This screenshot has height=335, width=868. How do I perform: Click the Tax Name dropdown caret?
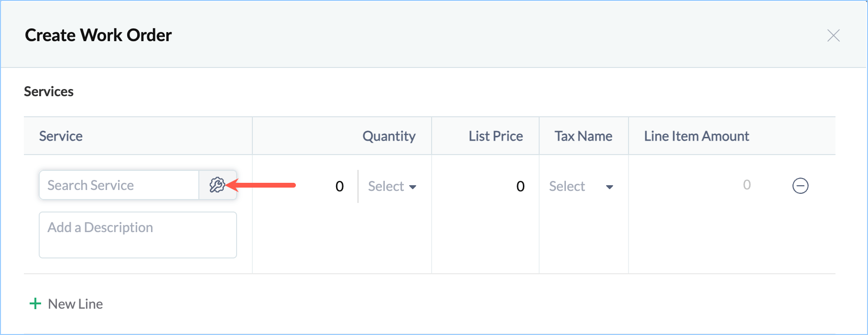pyautogui.click(x=609, y=187)
